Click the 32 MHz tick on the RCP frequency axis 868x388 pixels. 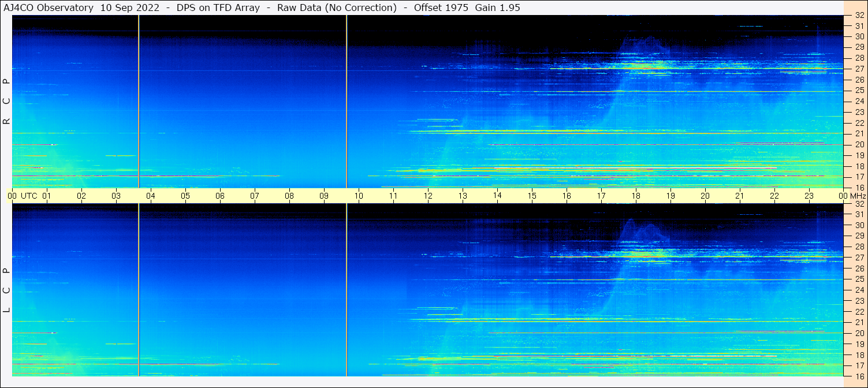click(859, 16)
